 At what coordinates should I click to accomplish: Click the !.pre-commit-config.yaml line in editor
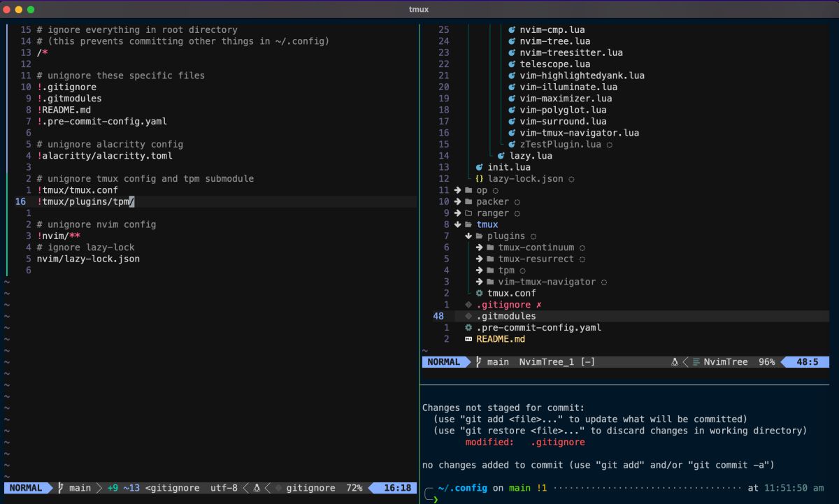pos(102,122)
